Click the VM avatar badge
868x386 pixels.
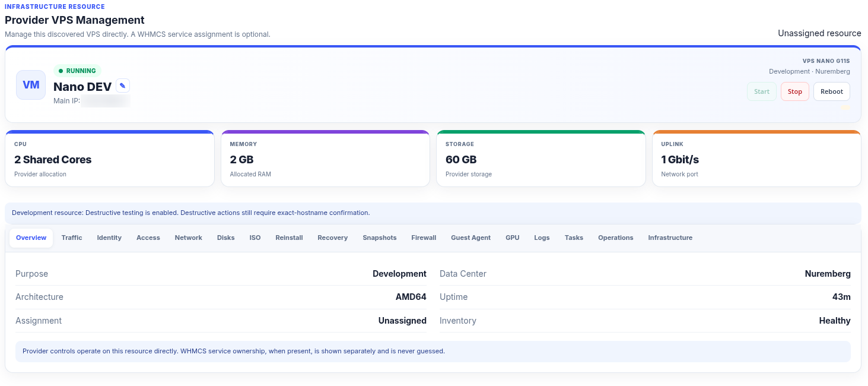point(31,85)
